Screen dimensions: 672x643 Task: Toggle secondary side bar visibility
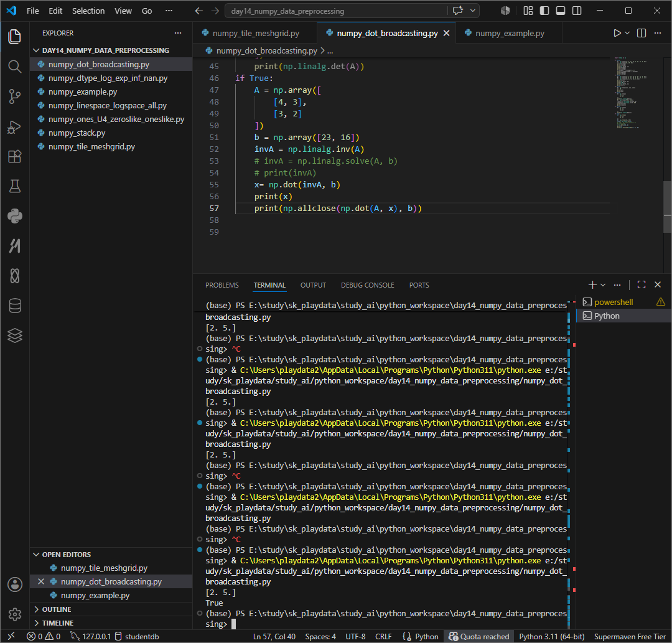[577, 11]
